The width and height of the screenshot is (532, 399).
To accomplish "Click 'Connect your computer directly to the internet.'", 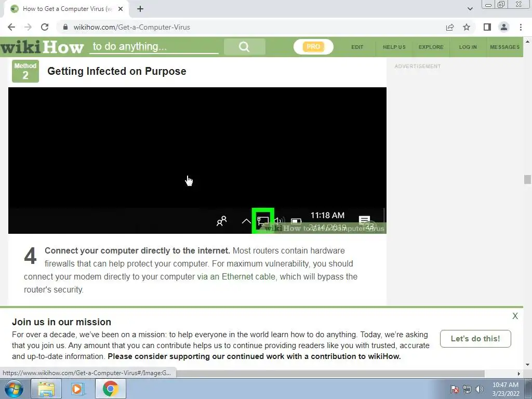I will pos(137,251).
